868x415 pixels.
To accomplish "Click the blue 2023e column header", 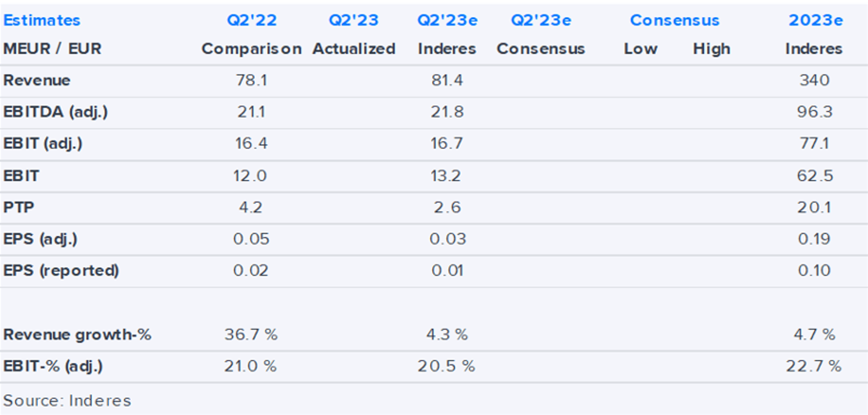I will pyautogui.click(x=815, y=20).
